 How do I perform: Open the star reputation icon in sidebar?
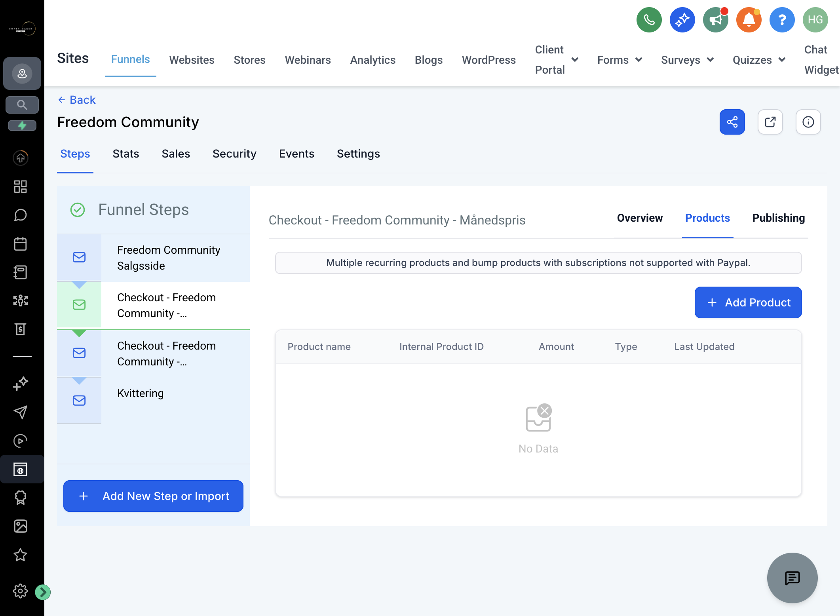click(x=21, y=555)
